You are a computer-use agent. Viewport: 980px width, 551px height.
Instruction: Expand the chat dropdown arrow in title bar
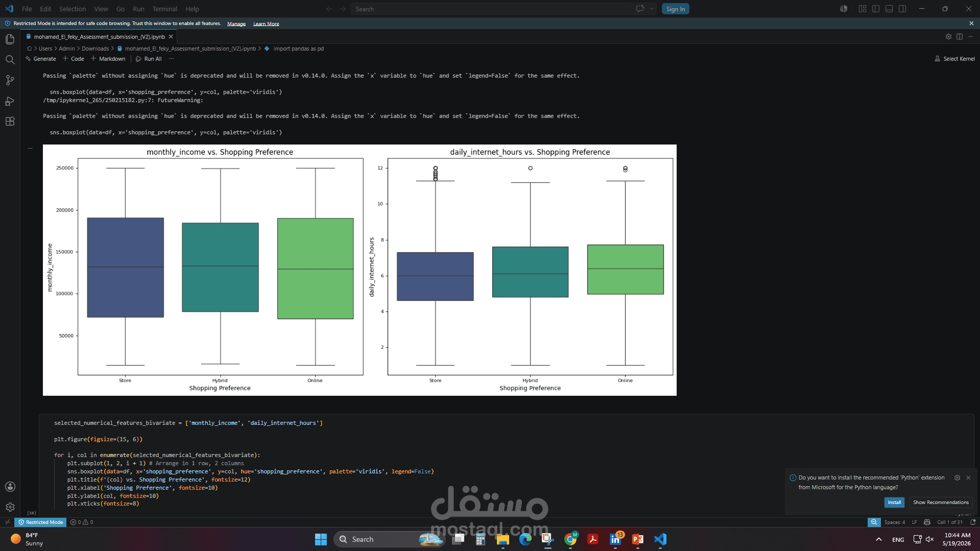click(x=652, y=9)
